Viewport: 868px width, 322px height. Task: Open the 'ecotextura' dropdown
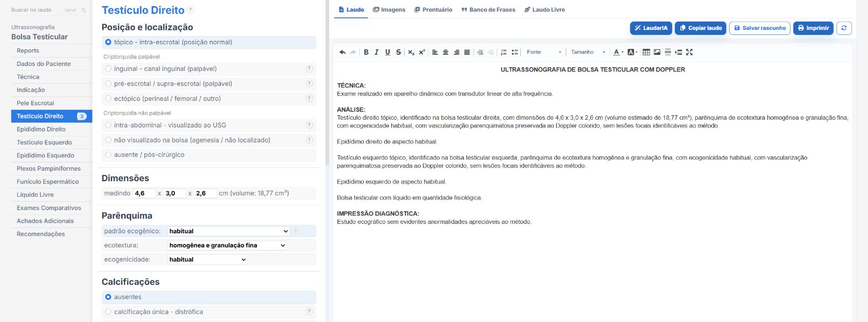227,245
